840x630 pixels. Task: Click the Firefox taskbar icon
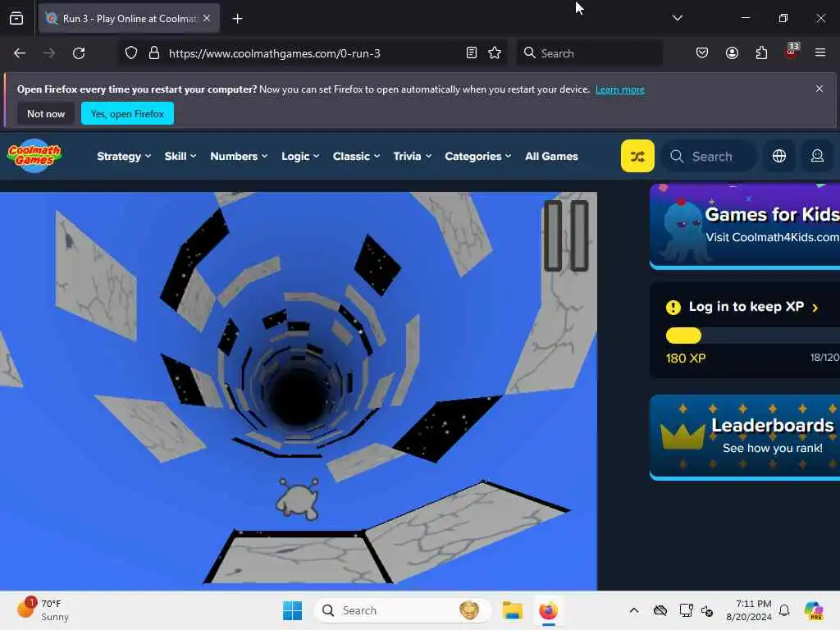click(x=548, y=610)
